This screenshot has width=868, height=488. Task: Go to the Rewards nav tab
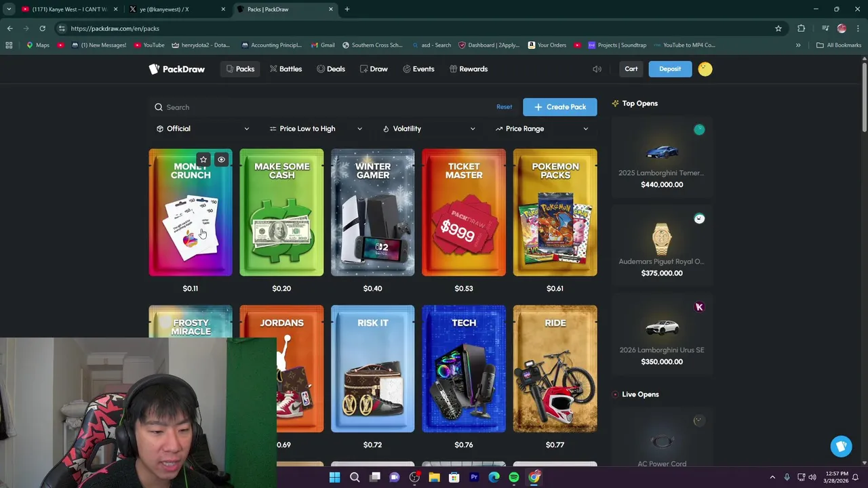pos(469,69)
